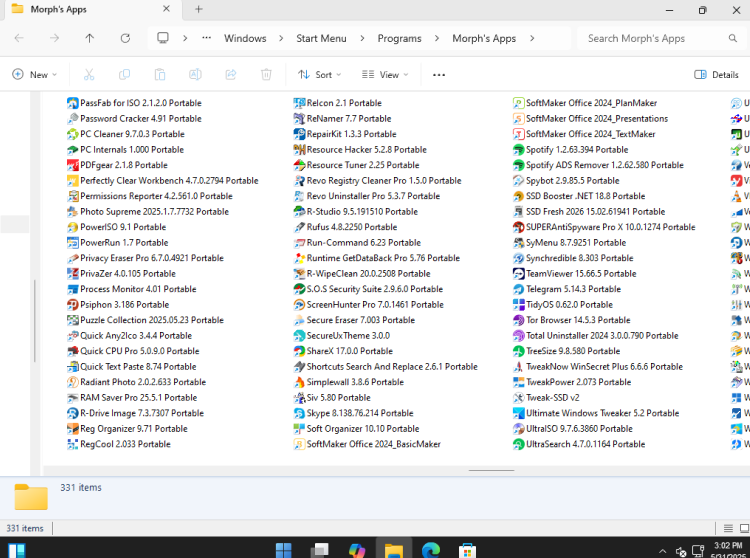Open Task View on the taskbar

320,550
